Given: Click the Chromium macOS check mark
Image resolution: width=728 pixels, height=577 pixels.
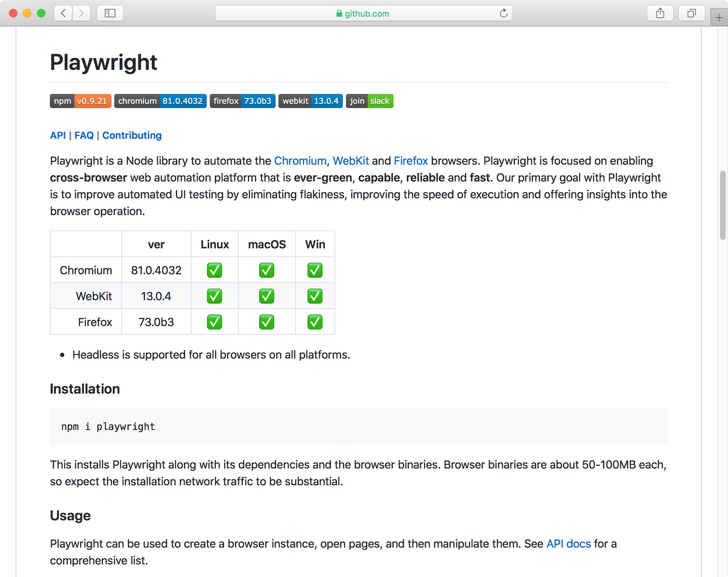Looking at the screenshot, I should click(266, 270).
